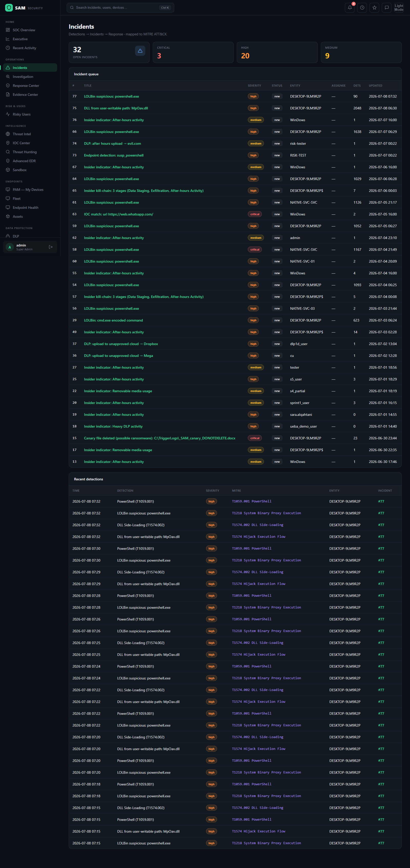Click the open incidents triangle icon
The image size is (410, 868).
click(140, 50)
